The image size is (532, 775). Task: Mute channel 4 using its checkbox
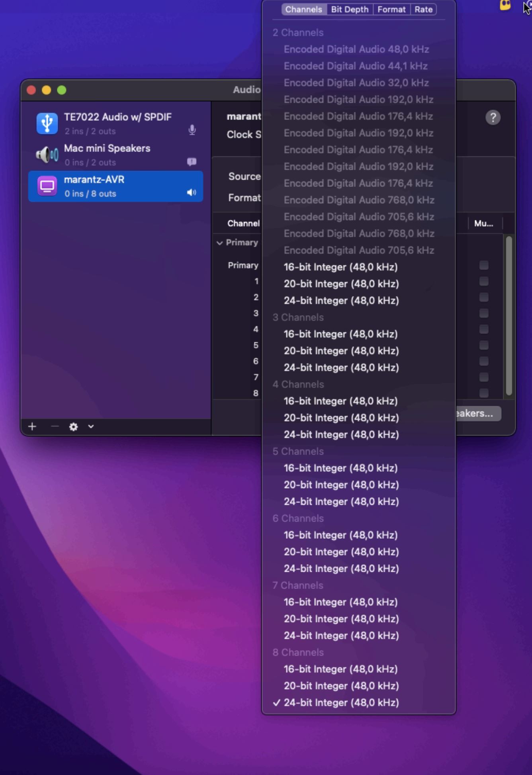pyautogui.click(x=484, y=329)
